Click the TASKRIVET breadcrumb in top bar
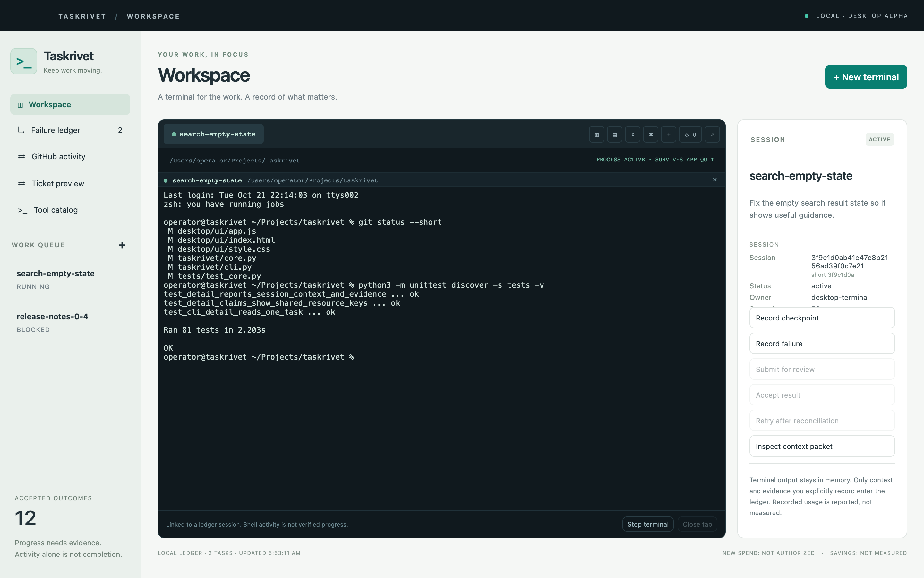Viewport: 924px width, 578px height. (82, 16)
